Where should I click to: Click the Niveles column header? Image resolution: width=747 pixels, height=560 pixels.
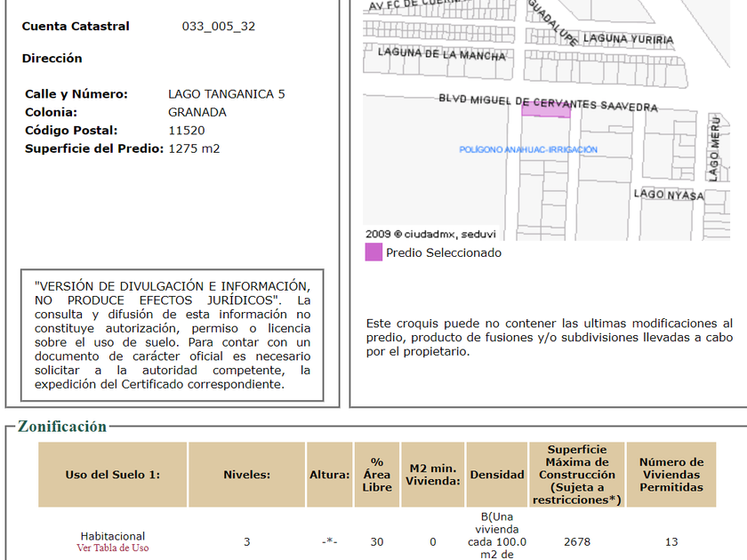point(247,475)
